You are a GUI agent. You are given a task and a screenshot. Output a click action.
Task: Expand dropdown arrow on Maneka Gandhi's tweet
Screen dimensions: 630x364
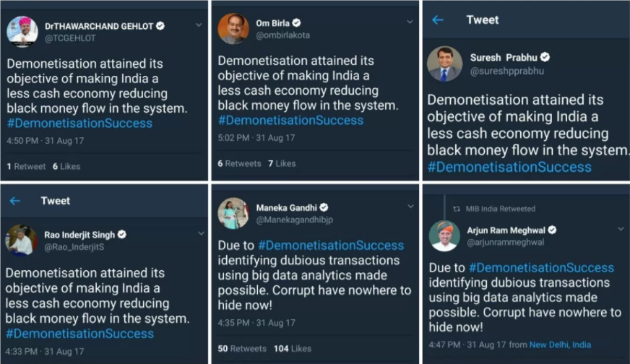[x=410, y=207]
